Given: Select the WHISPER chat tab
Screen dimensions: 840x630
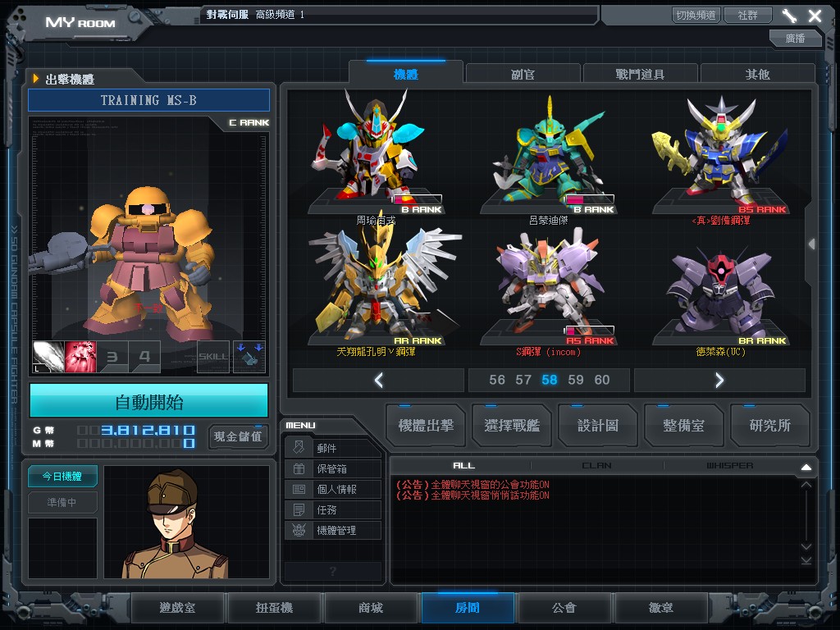Looking at the screenshot, I should tap(729, 466).
